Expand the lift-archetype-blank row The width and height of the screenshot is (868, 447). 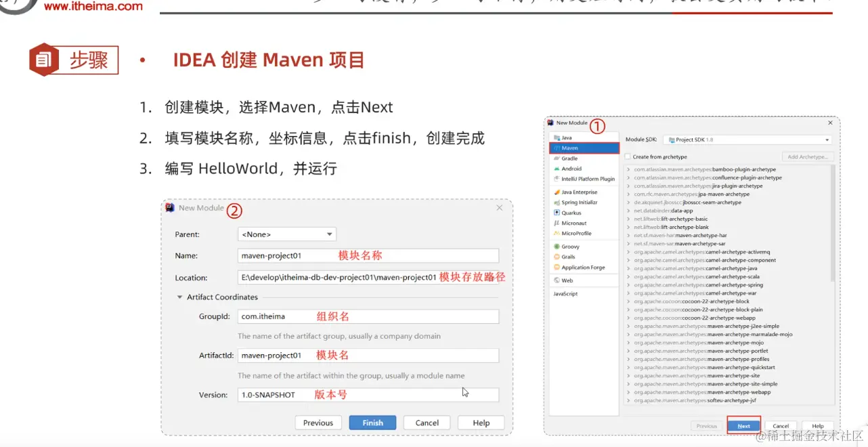(x=628, y=227)
